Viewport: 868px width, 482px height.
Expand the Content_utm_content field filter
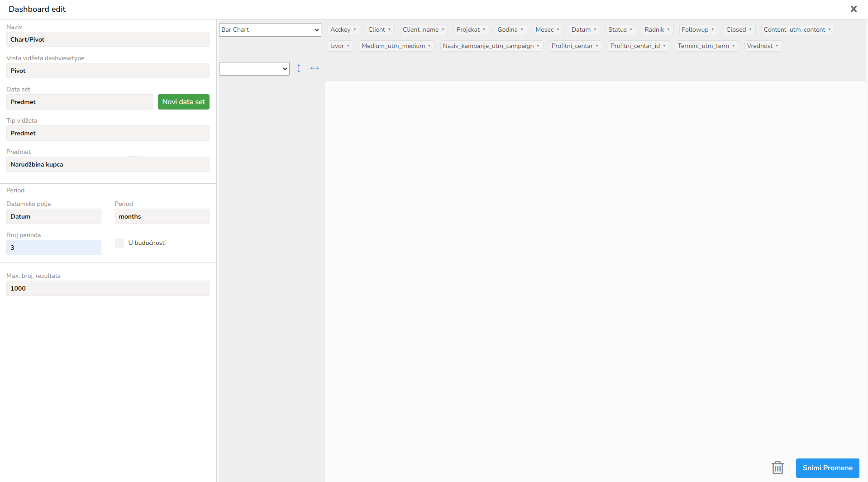click(x=830, y=30)
